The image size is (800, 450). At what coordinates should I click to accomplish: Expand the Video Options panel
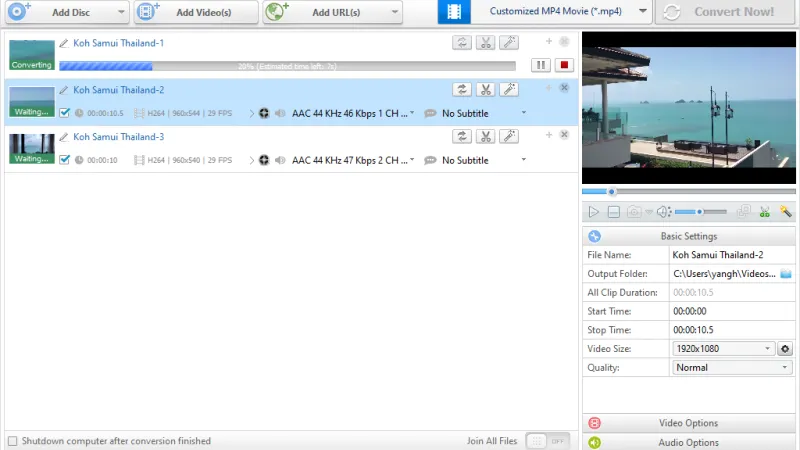pyautogui.click(x=688, y=423)
